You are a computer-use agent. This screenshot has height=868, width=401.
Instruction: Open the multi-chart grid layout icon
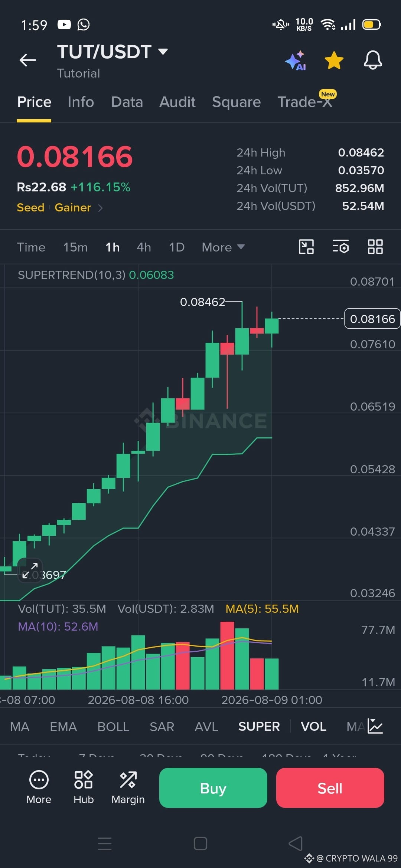click(x=375, y=247)
